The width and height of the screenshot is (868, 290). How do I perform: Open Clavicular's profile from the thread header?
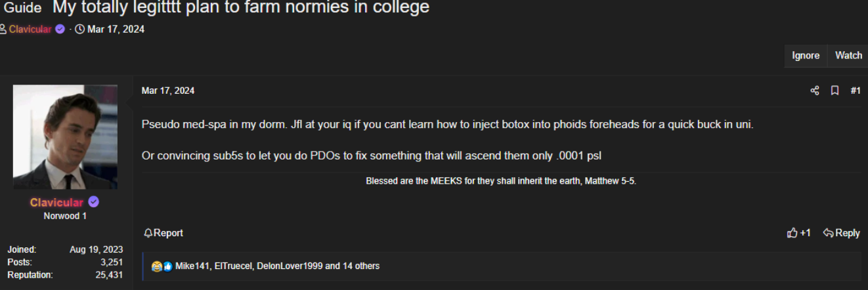pyautogui.click(x=30, y=29)
